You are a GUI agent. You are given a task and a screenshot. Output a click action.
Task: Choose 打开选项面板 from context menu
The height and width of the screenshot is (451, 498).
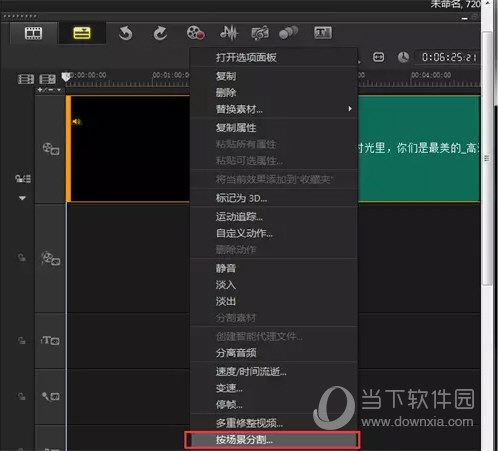pos(274,57)
